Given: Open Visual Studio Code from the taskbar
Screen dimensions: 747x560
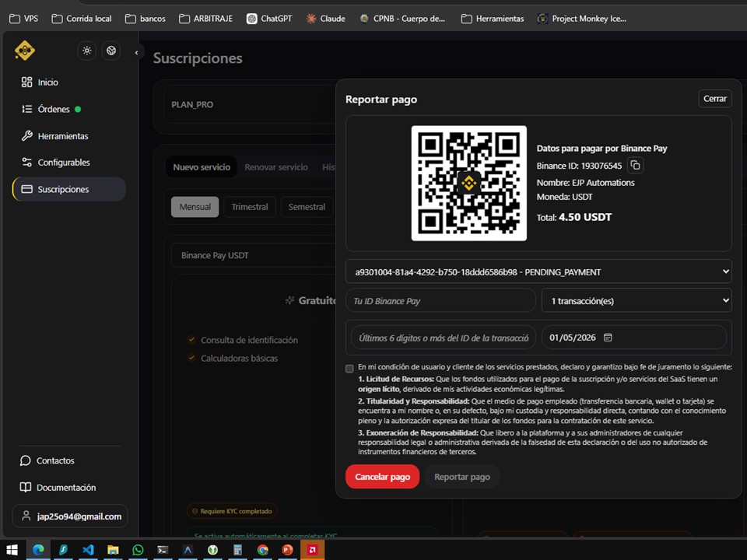Looking at the screenshot, I should pos(88,550).
